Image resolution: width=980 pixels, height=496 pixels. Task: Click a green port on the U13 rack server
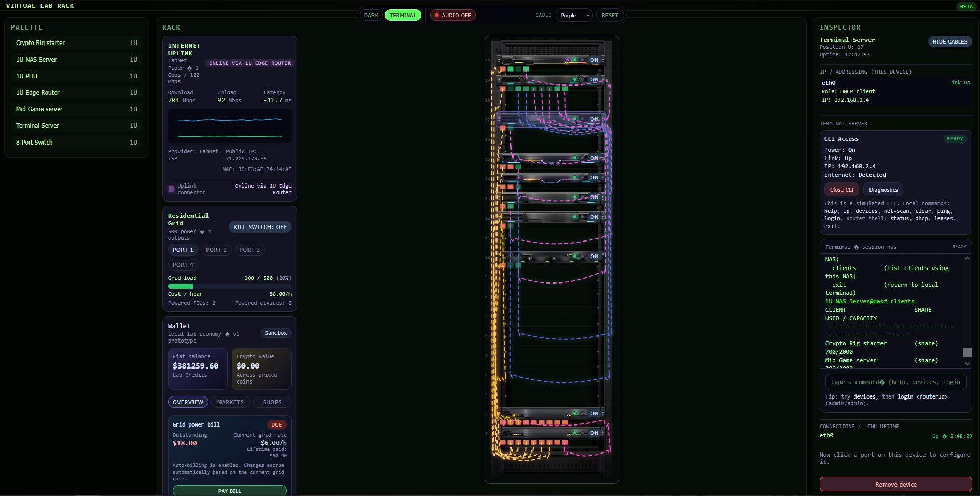[x=511, y=206]
